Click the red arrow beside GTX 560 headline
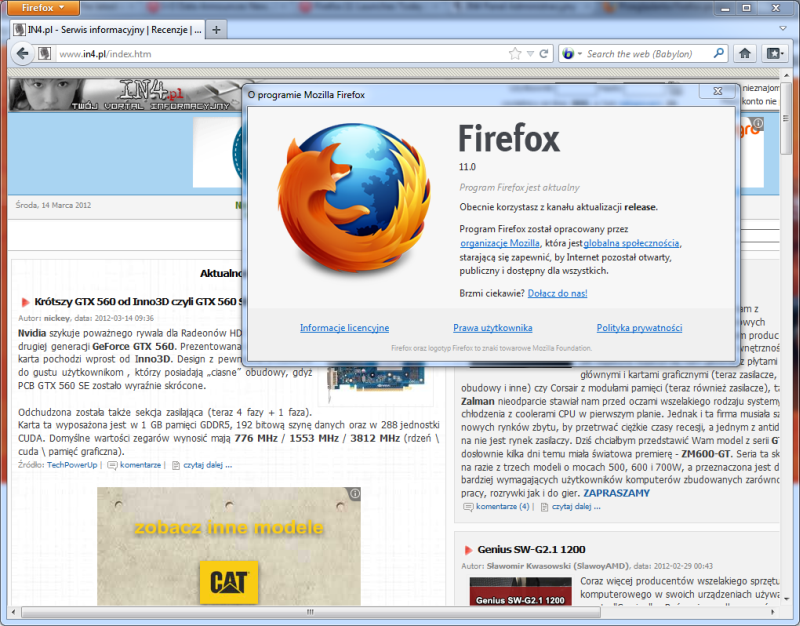The height and width of the screenshot is (626, 800). point(25,302)
